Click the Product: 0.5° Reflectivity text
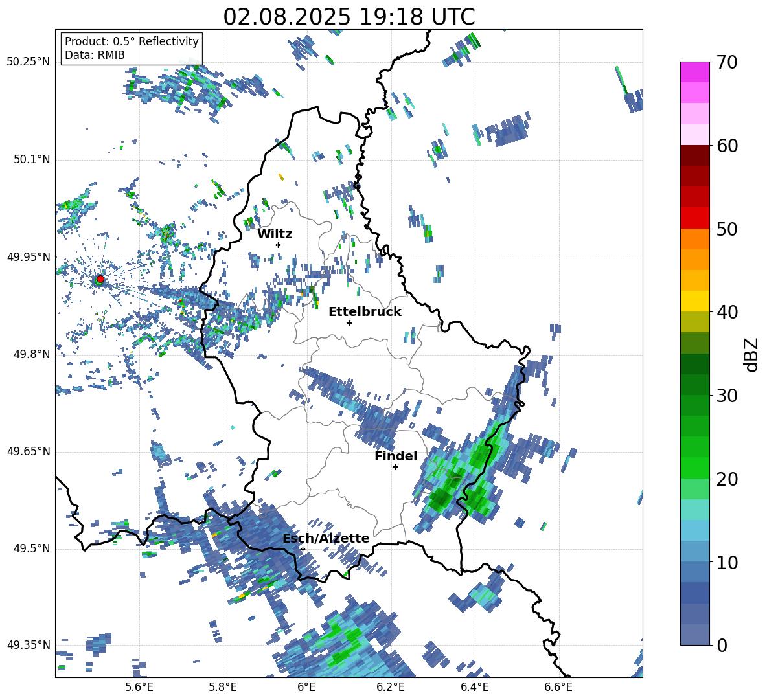This screenshot has height=700, width=767. tap(132, 41)
